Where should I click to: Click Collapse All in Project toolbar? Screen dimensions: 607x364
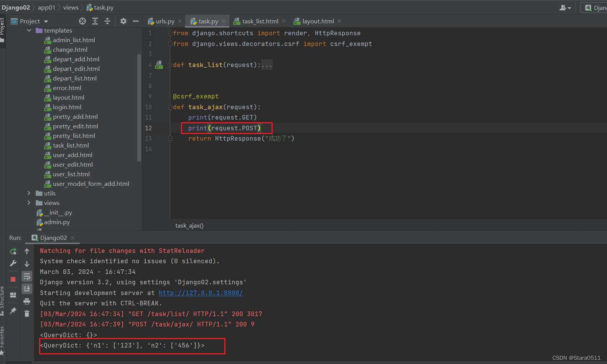[x=107, y=21]
